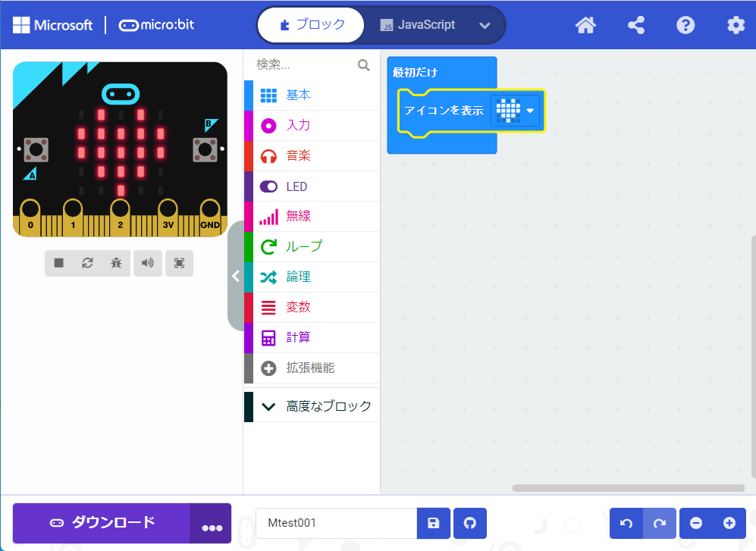Toggle simulator fullscreen mode
The image size is (756, 551).
point(179,263)
